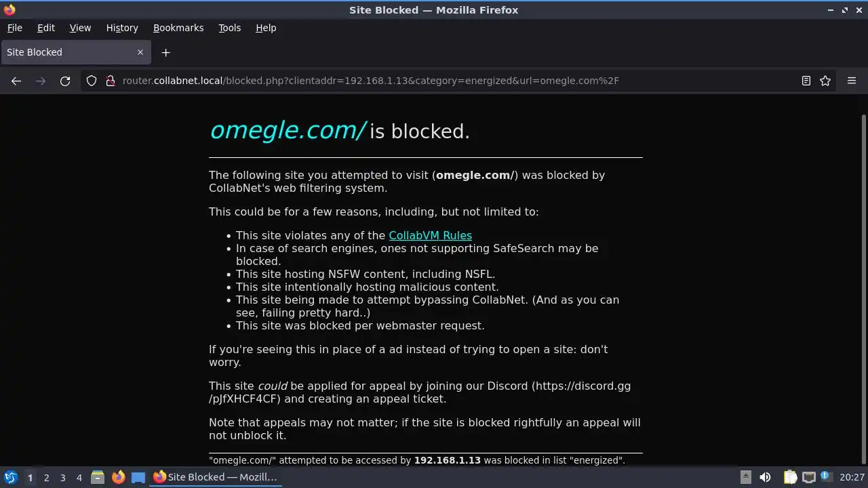868x488 pixels.
Task: Toggle reader view in address bar
Action: click(x=806, y=81)
